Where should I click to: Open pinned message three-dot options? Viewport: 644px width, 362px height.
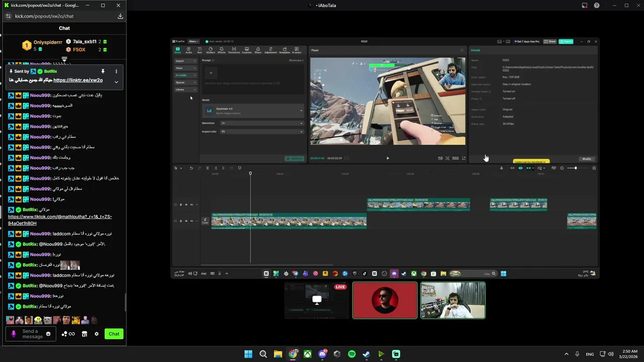pyautogui.click(x=116, y=71)
